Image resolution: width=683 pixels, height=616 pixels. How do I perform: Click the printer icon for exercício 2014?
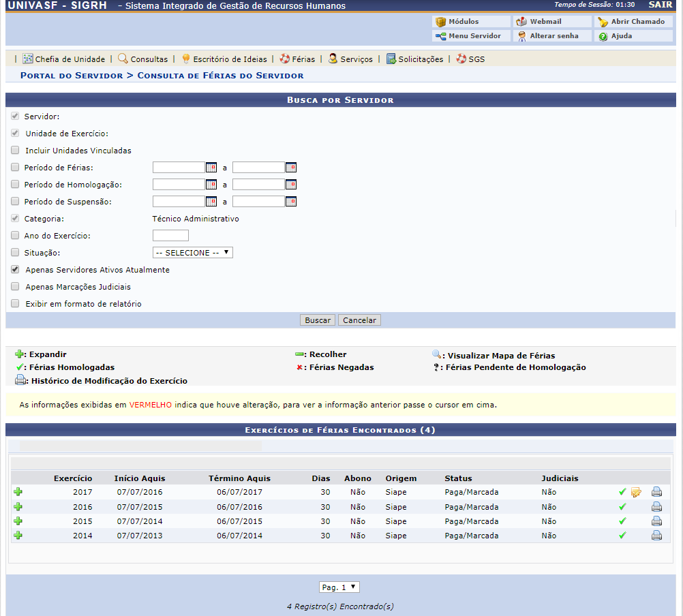656,536
